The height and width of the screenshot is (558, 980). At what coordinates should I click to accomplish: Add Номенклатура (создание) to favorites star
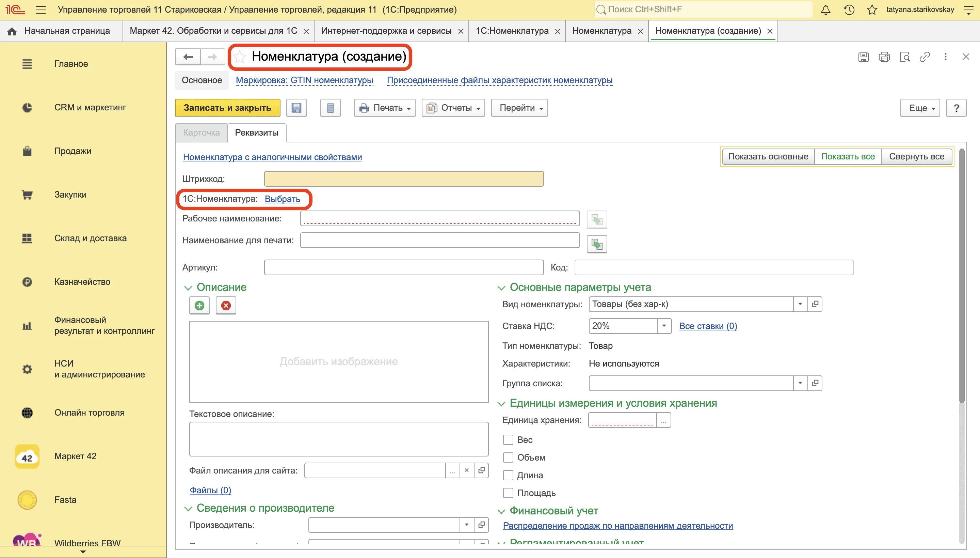240,57
